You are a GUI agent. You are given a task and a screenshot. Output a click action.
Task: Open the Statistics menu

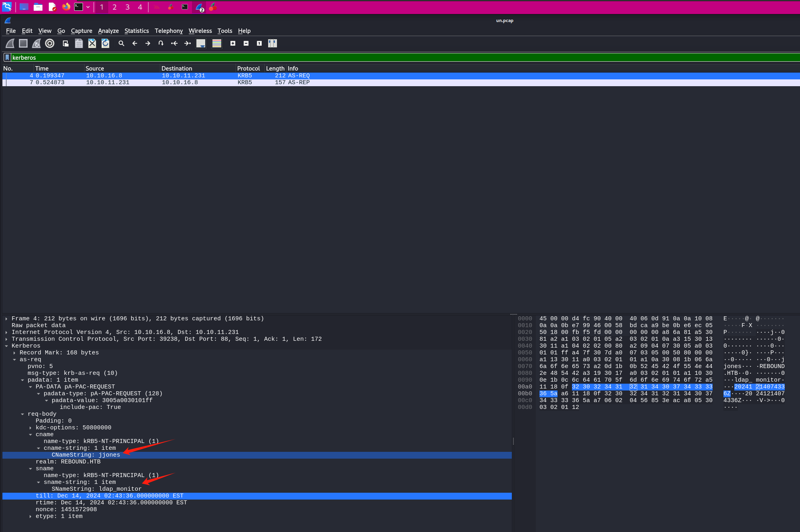point(137,31)
